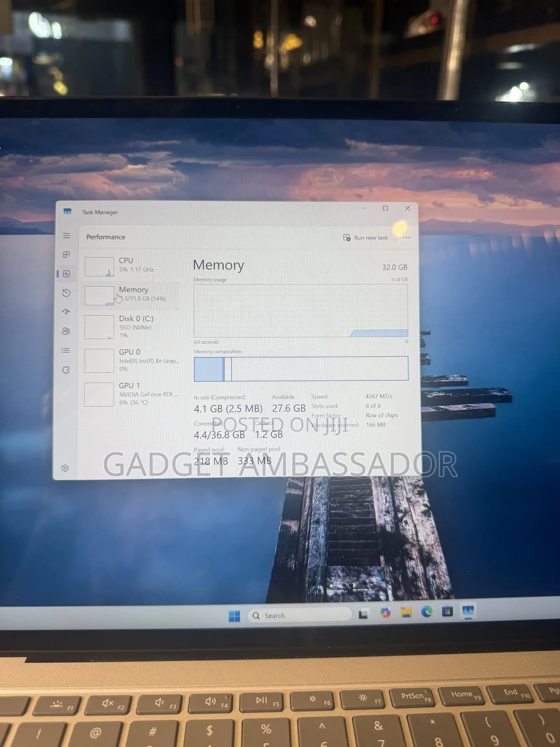Open the Services icon in sidebar

pyautogui.click(x=66, y=370)
